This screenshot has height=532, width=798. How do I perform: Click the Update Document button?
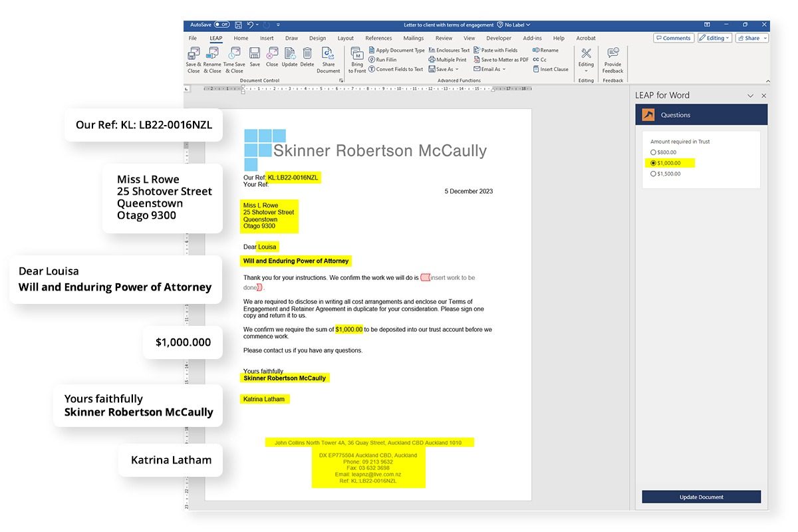pos(701,497)
